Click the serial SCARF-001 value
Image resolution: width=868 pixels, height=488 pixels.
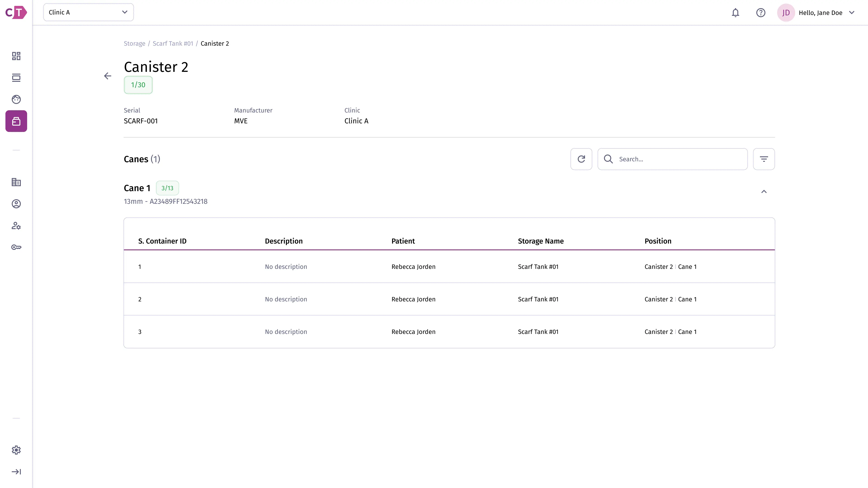click(141, 121)
